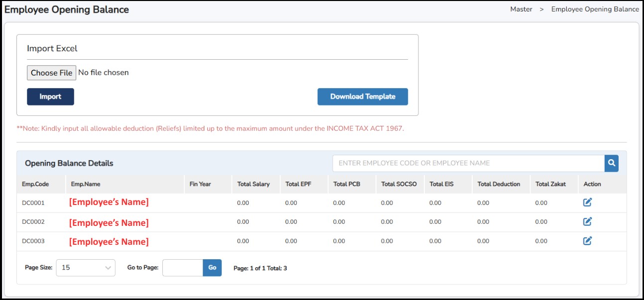Click the Choose File button
Image resolution: width=644 pixels, height=300 pixels.
(51, 73)
